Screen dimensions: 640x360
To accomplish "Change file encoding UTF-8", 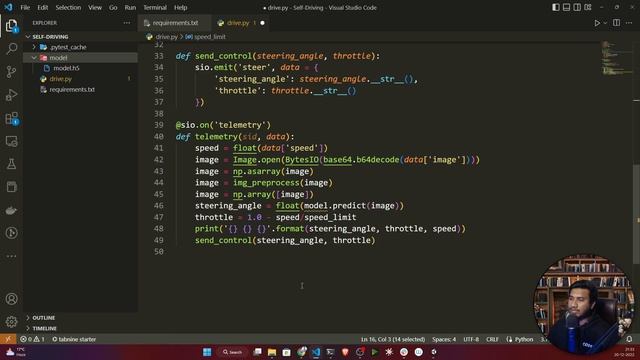I will point(471,339).
